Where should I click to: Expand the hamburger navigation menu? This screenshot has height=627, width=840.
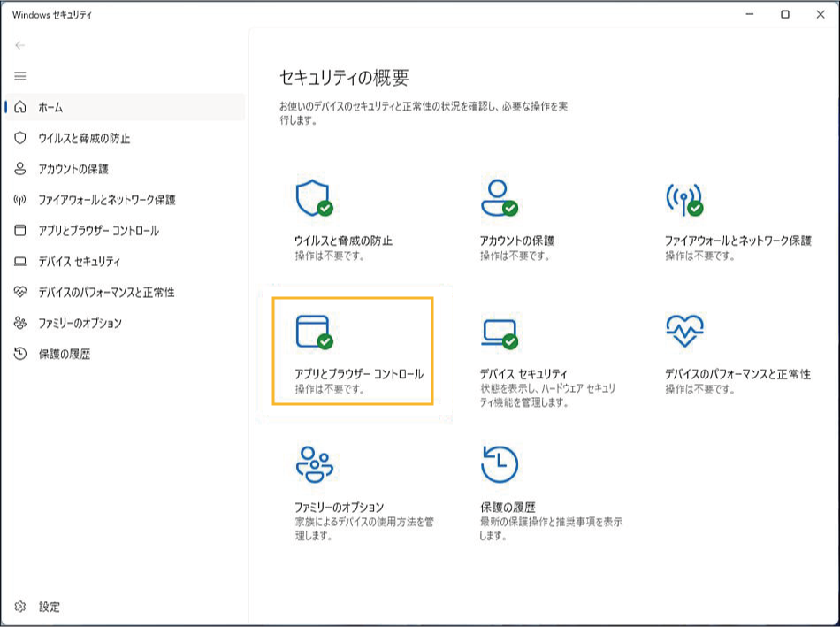coord(20,76)
